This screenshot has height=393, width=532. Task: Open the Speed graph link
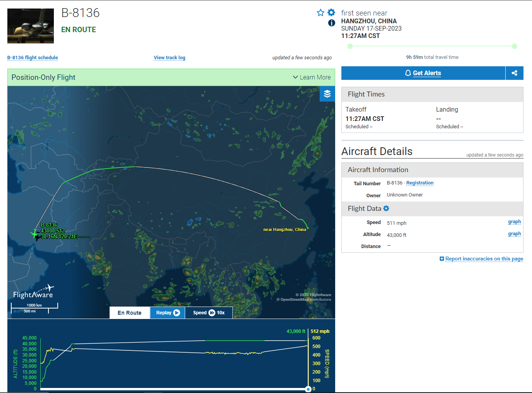[515, 222]
